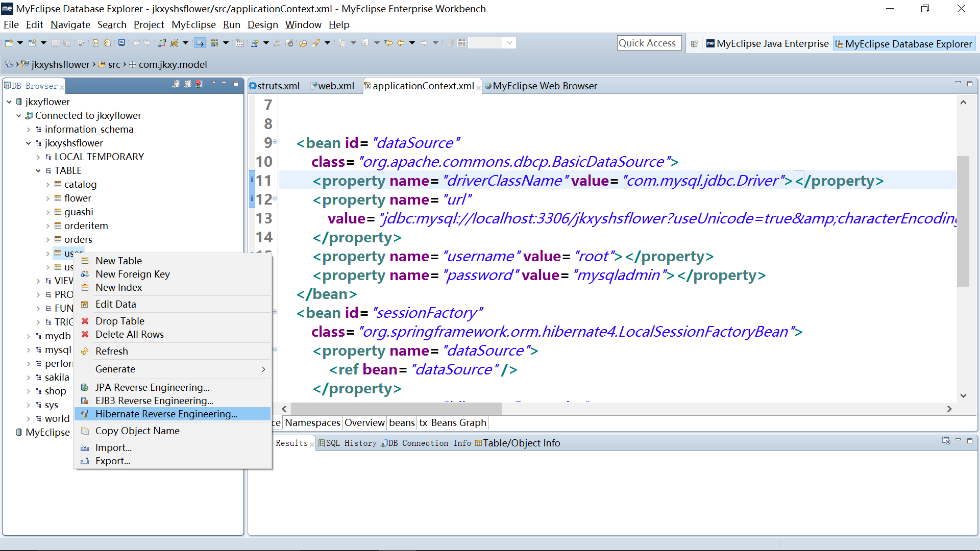980x551 pixels.
Task: Click the Redo arrow in toolbar
Action: (x=147, y=43)
